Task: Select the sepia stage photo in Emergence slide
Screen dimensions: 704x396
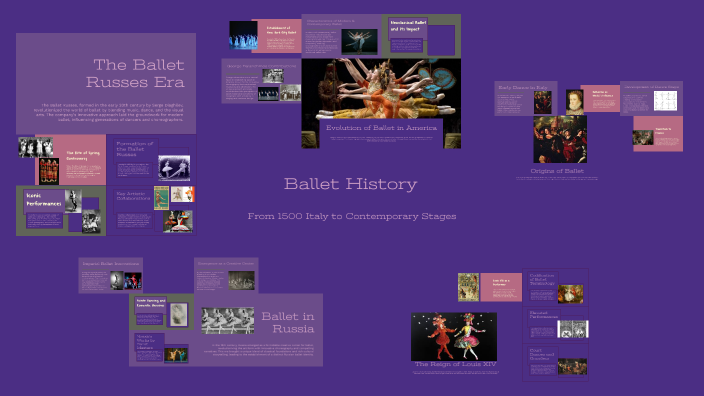Action: (242, 281)
